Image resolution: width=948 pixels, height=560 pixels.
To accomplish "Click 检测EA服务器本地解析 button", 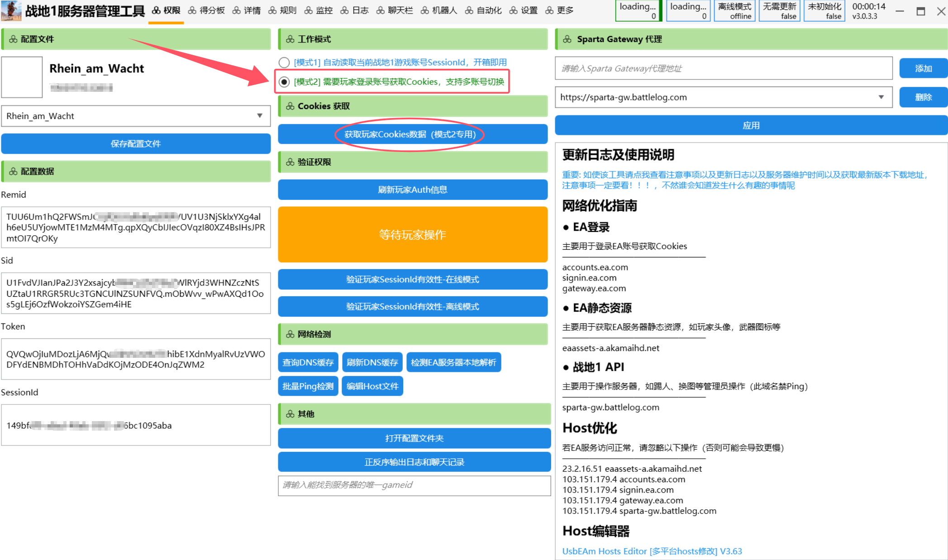I will [x=454, y=362].
